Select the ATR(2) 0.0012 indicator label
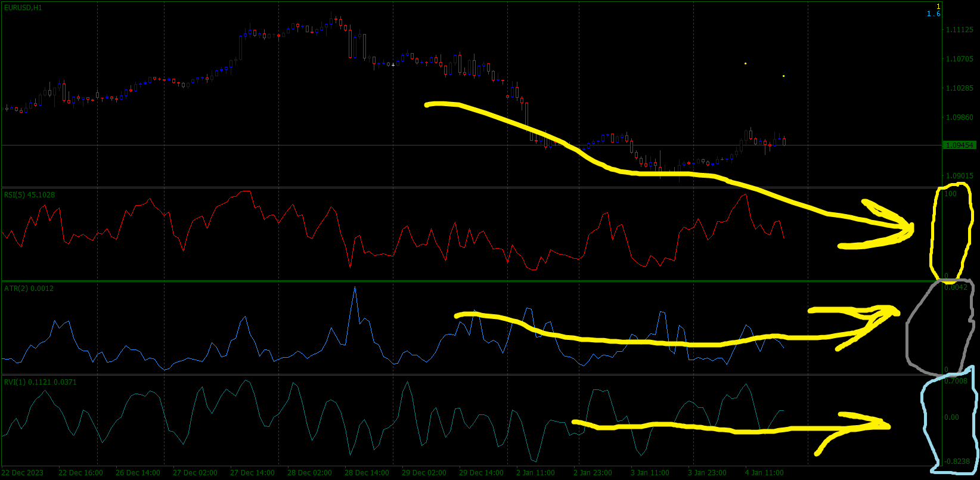This screenshot has width=980, height=480. point(29,289)
